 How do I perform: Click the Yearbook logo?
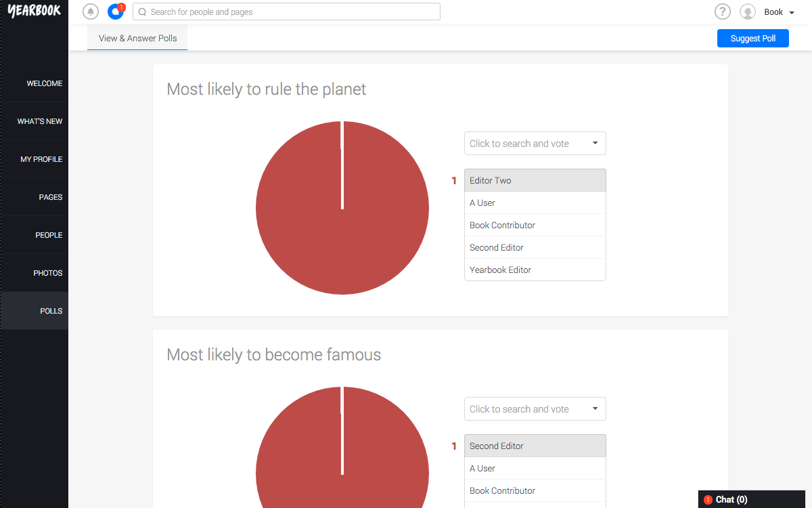(34, 10)
